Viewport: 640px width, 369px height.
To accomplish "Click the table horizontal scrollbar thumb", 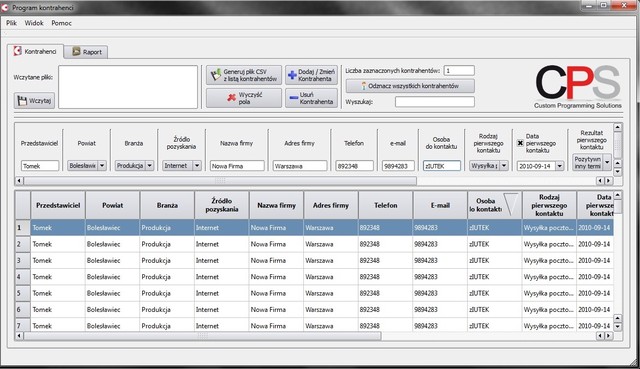I will 202,336.
